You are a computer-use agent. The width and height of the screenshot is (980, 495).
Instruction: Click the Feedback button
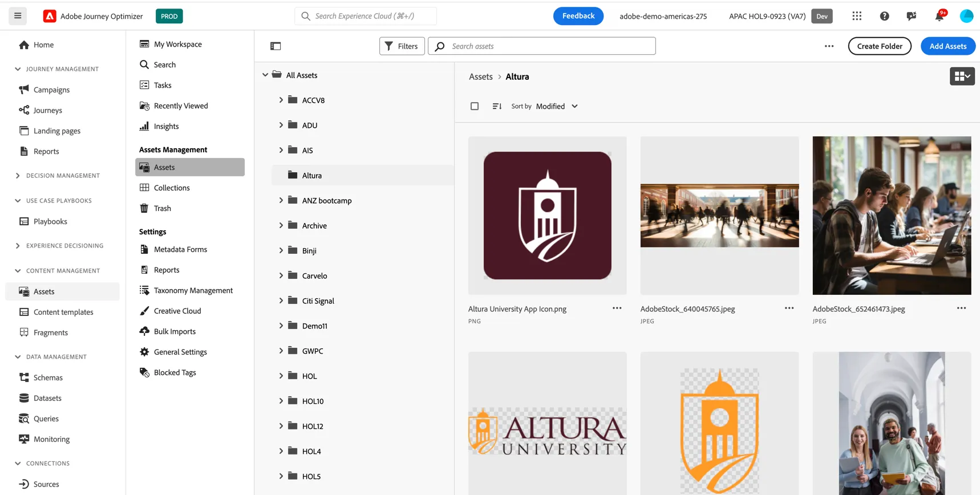[578, 16]
